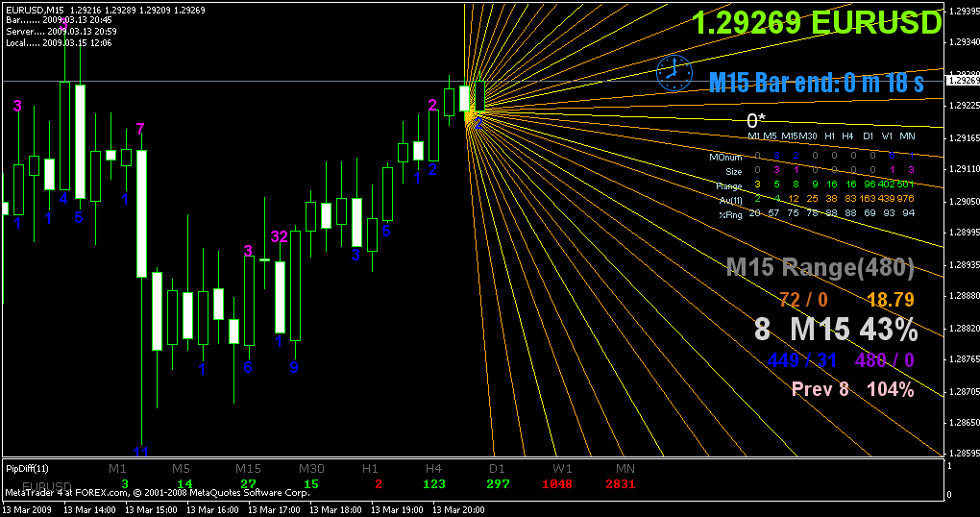Click the 'MN' column header in PipDiff panel

625,468
